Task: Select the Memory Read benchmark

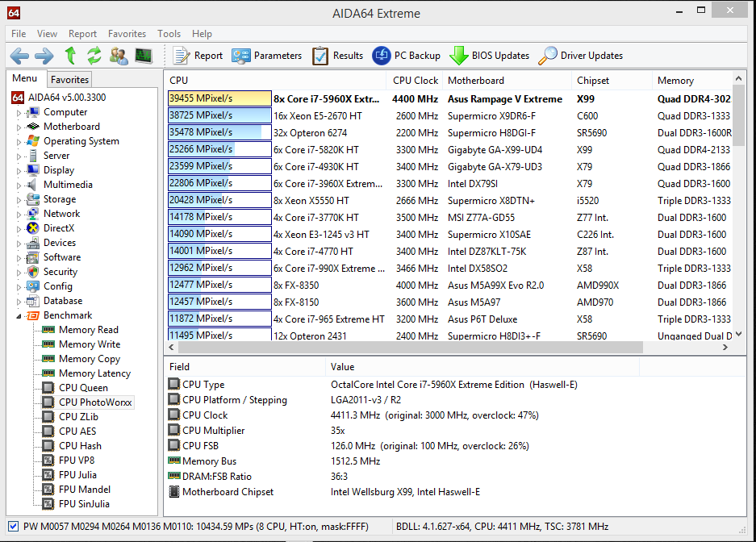Action: coord(88,330)
